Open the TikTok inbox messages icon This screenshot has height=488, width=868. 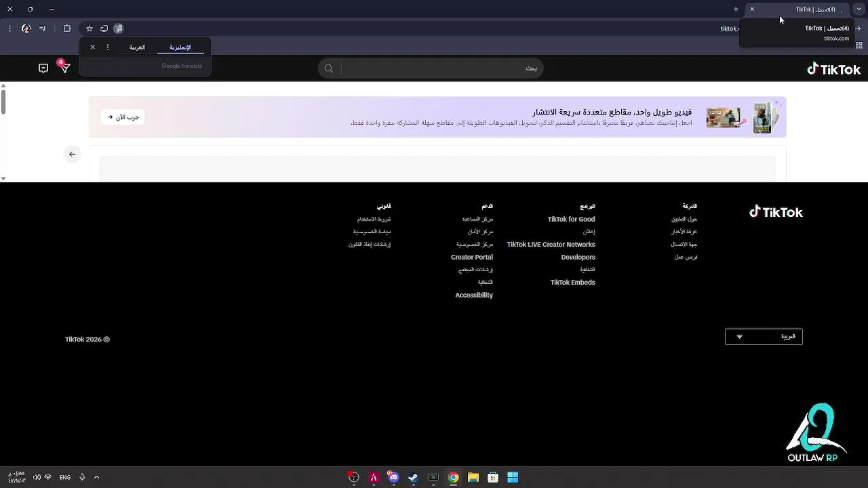tap(43, 68)
